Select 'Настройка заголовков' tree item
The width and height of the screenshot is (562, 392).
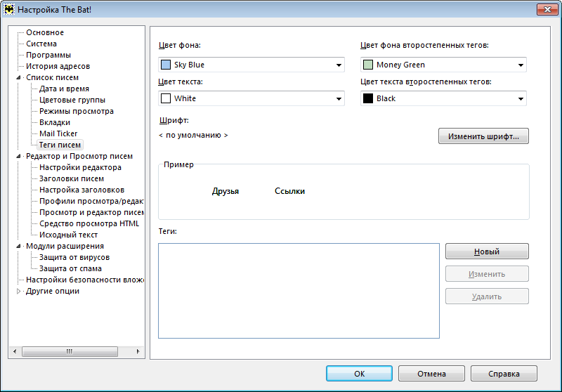tap(81, 190)
